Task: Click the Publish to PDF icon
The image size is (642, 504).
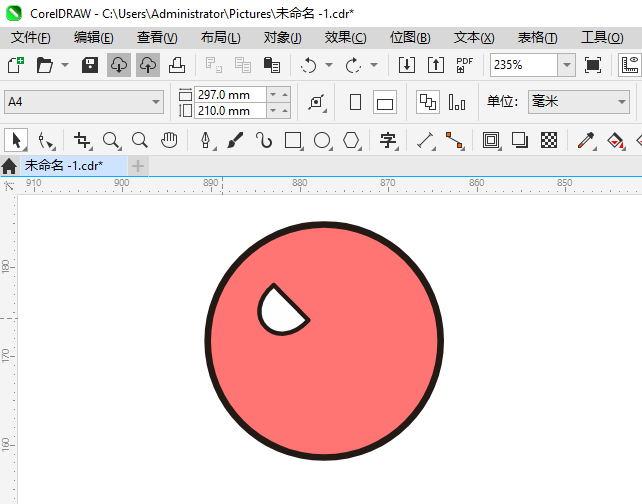Action: click(464, 65)
